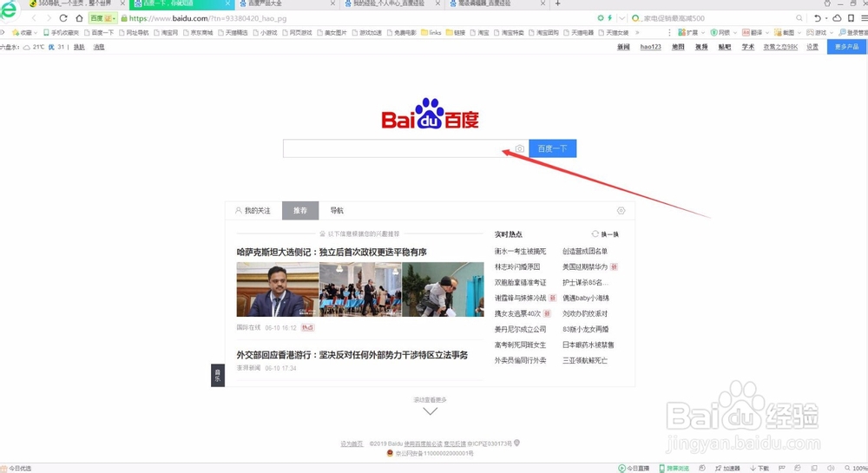Open the cloud sync icon in toolbar
This screenshot has width=868, height=473.
point(837,18)
